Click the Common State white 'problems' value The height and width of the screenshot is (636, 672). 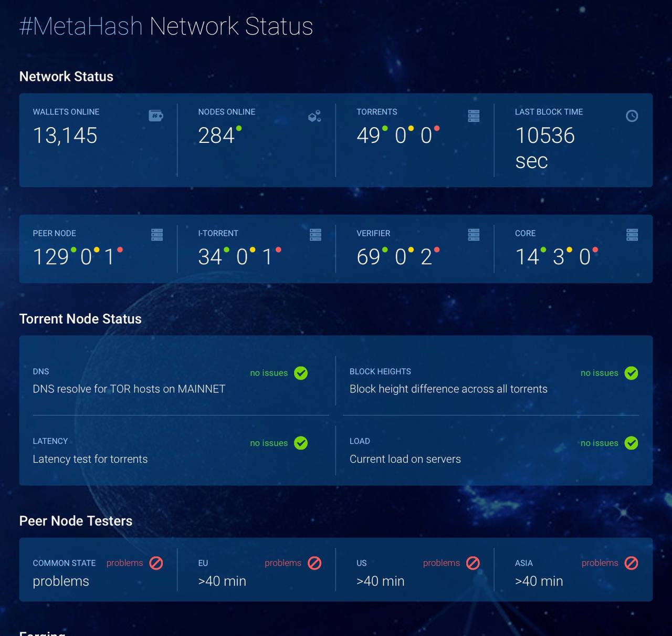click(61, 581)
